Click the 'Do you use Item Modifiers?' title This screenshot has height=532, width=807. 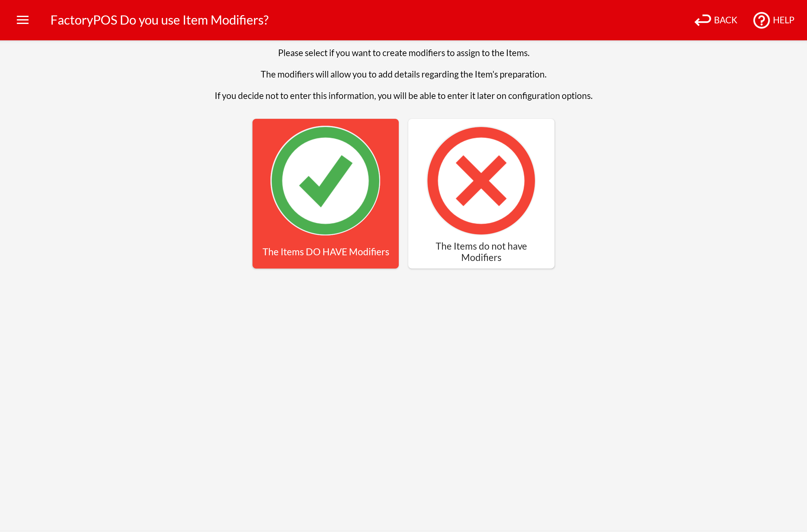[x=194, y=20]
